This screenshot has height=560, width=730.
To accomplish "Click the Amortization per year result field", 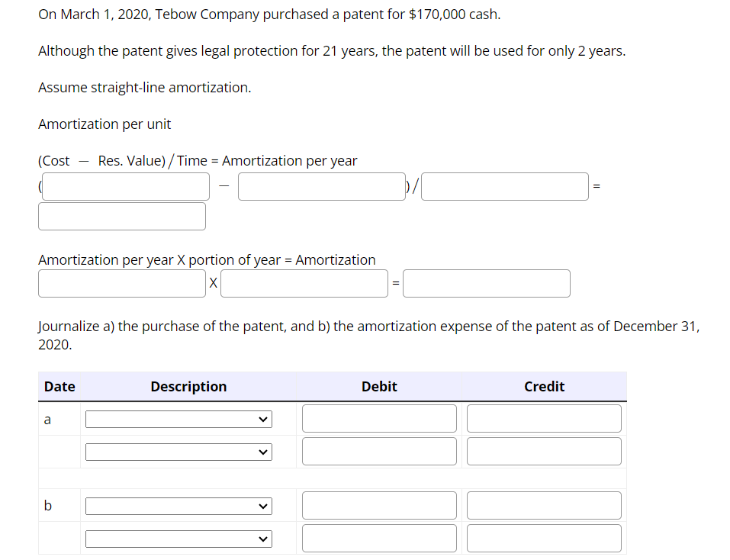I will point(121,216).
